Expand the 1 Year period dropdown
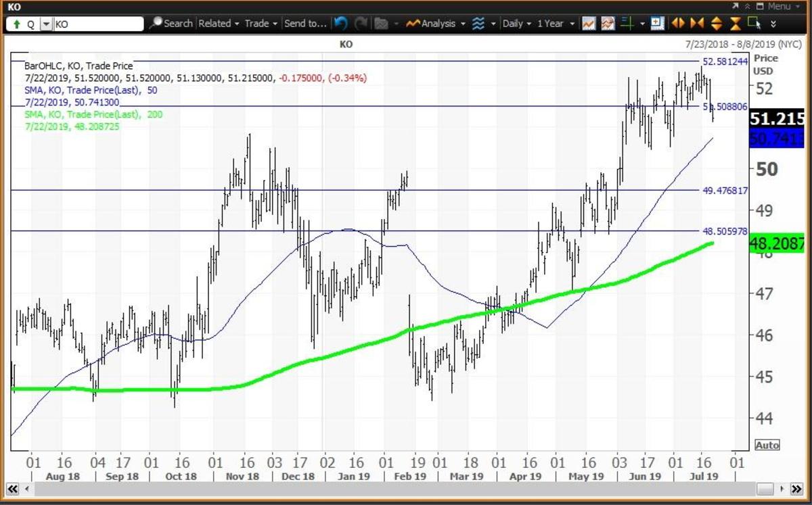 click(x=554, y=24)
